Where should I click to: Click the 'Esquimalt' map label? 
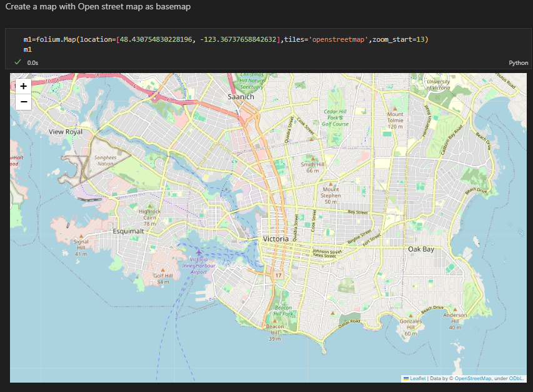click(129, 232)
